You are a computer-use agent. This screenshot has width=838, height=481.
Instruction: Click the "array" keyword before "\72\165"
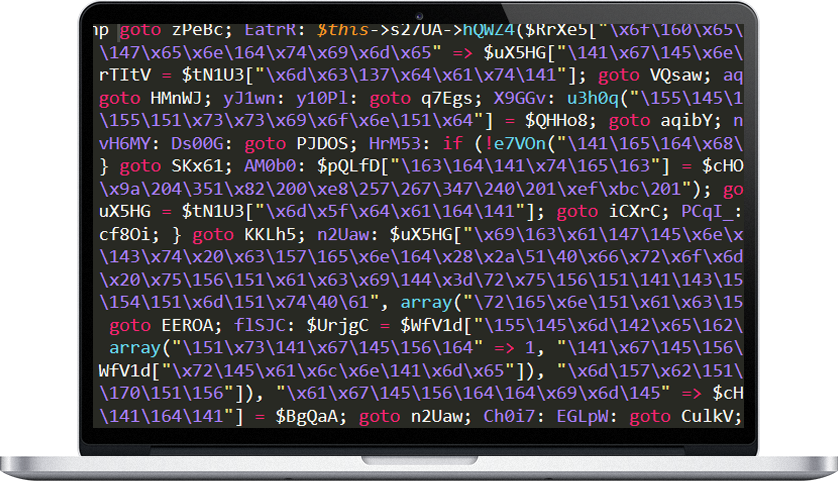click(x=426, y=303)
